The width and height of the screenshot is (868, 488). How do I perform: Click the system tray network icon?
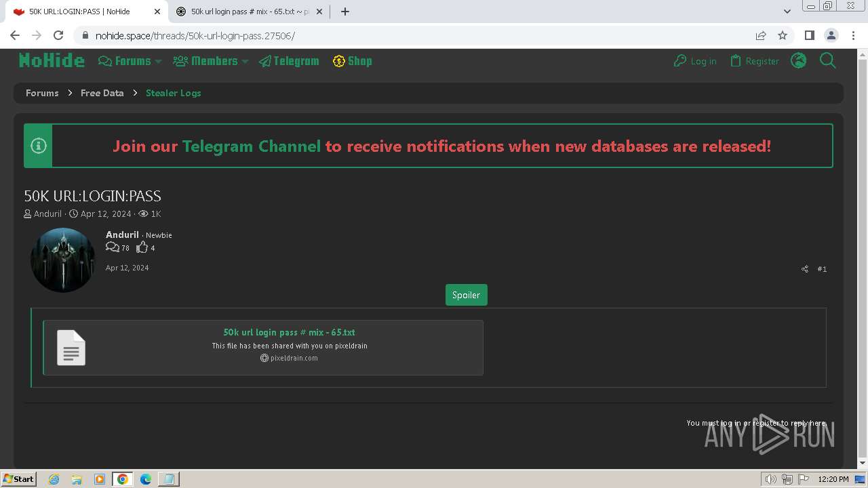coord(787,479)
